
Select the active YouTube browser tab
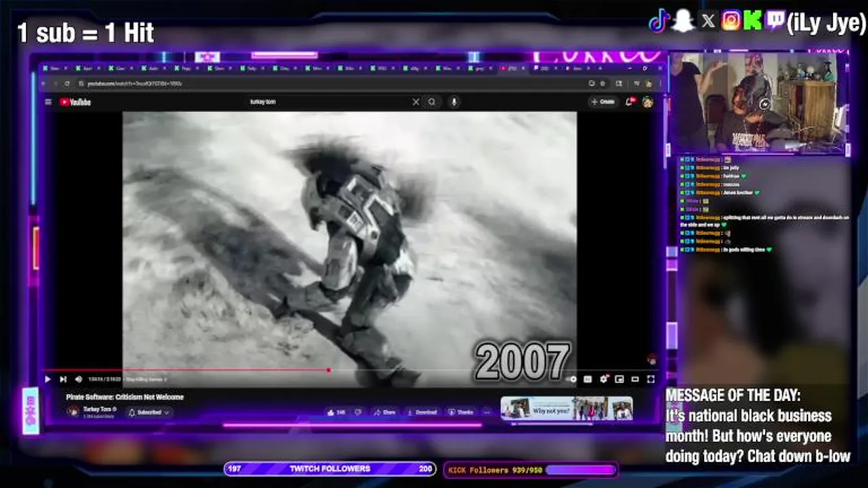(515, 68)
